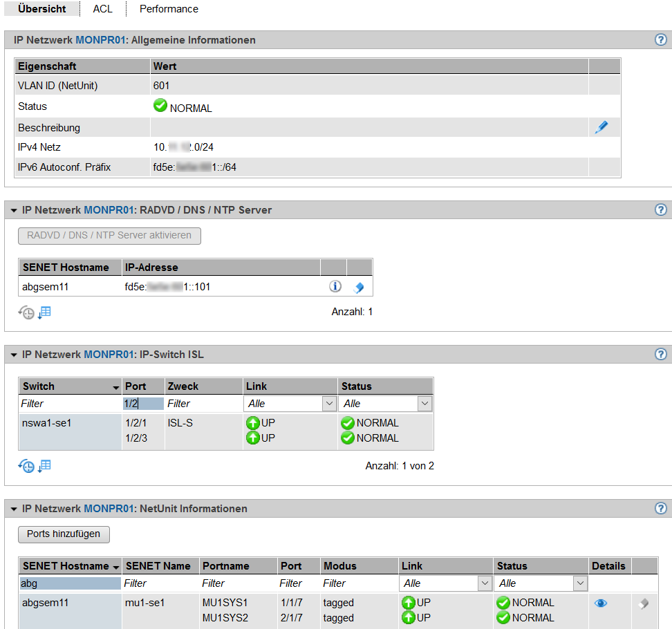
Task: Click info icon in abgsem11 server row
Action: click(x=335, y=286)
